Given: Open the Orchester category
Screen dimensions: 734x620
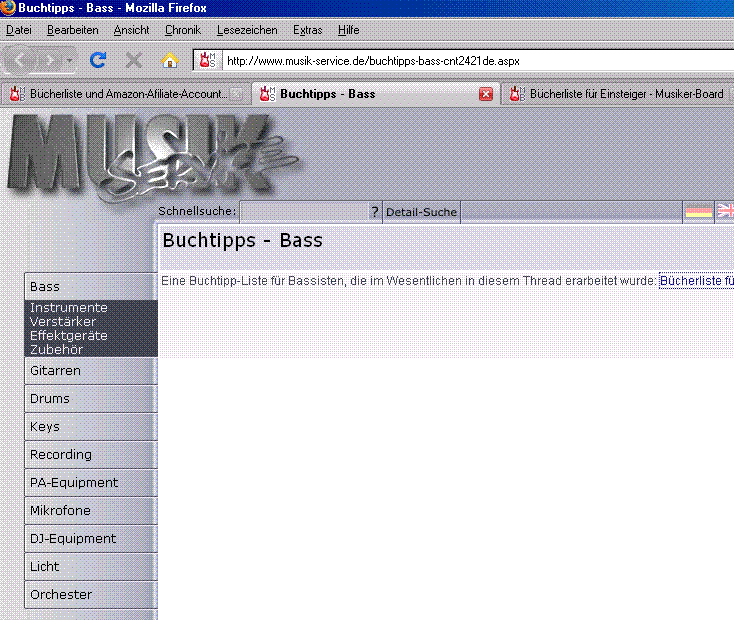Looking at the screenshot, I should [91, 595].
